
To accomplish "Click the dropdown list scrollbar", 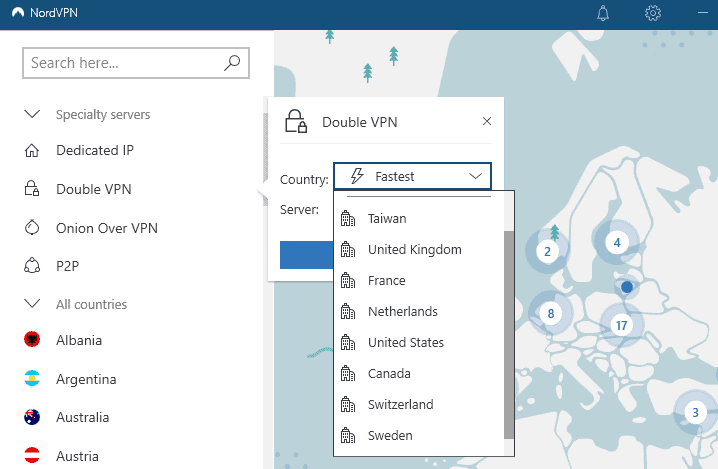I will (x=509, y=330).
